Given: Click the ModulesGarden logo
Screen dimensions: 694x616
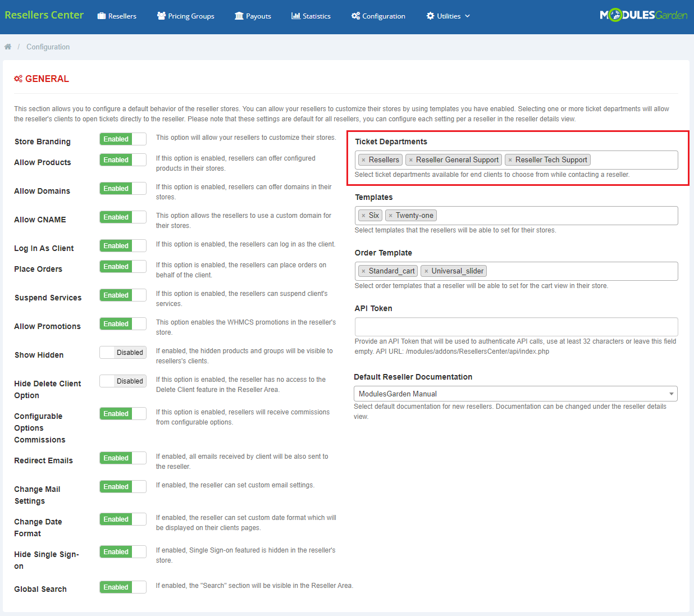Looking at the screenshot, I should point(643,15).
